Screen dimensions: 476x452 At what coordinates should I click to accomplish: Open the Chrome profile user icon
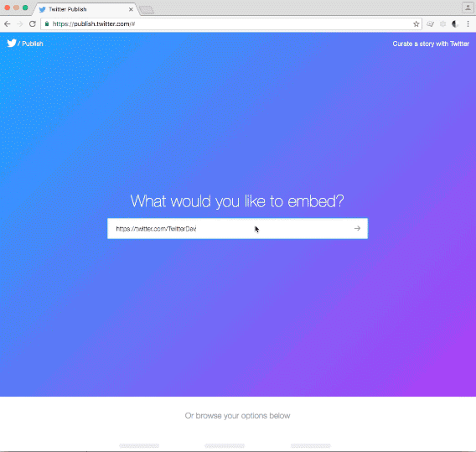click(x=468, y=8)
